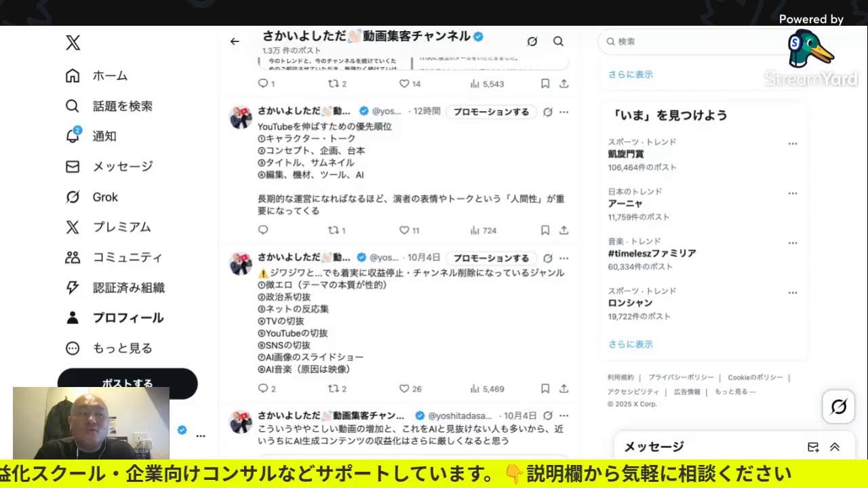Open プライバシーポリシー footer link
The width and height of the screenshot is (868, 488).
[x=680, y=378]
